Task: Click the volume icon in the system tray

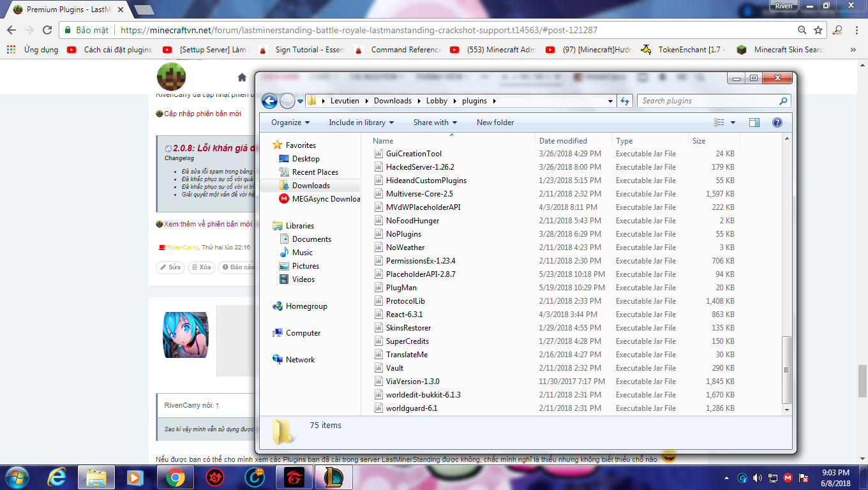Action: click(757, 478)
